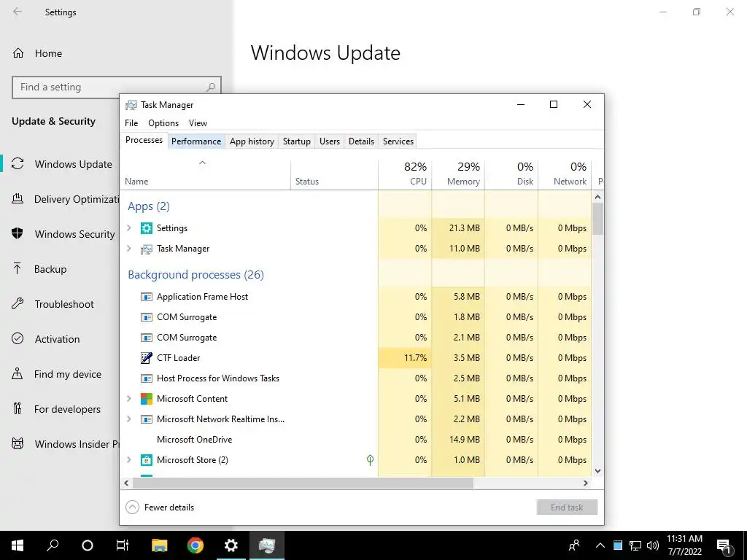Click the taskbar clock showing 11:31 AM
Image resolution: width=747 pixels, height=560 pixels.
pyautogui.click(x=684, y=545)
